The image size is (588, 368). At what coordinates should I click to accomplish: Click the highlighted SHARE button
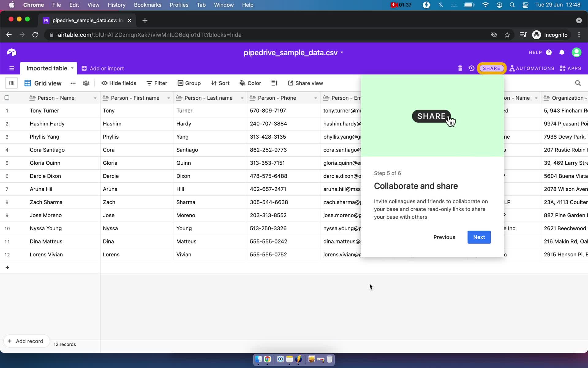pos(492,68)
